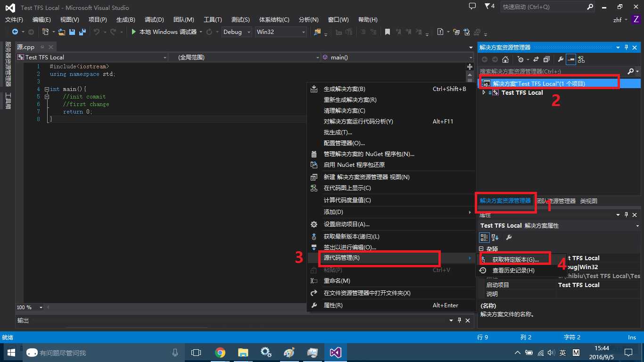The width and height of the screenshot is (644, 362).
Task: Pin the Solution Explorer panel
Action: [x=627, y=48]
